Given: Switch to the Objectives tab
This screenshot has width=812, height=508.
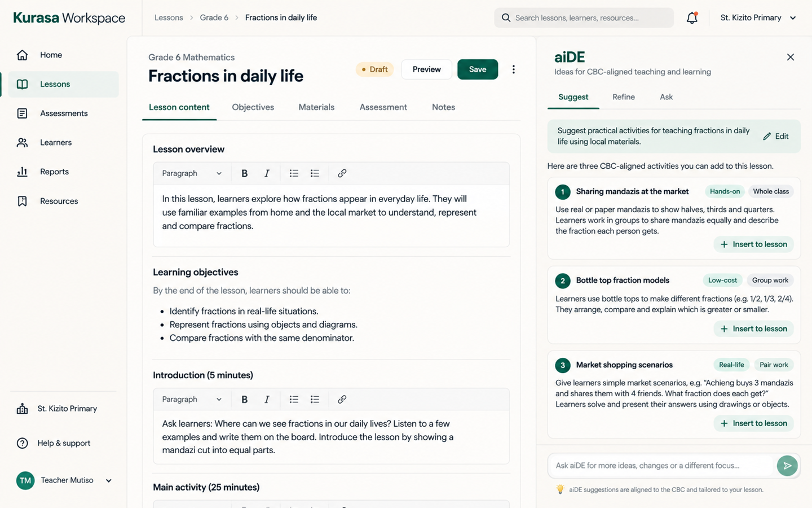Looking at the screenshot, I should pyautogui.click(x=253, y=107).
